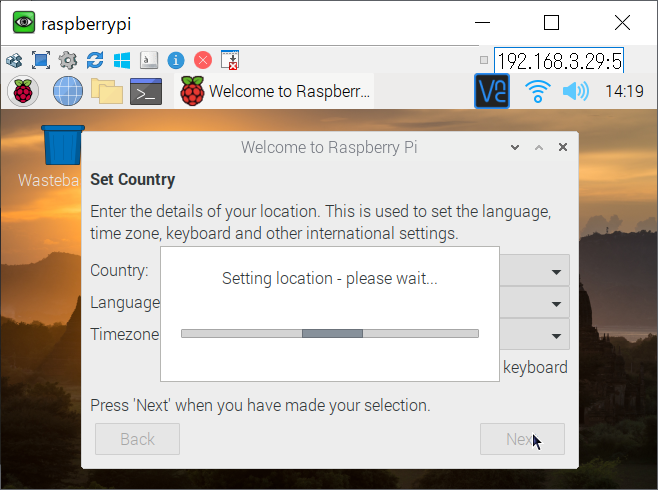The width and height of the screenshot is (658, 490).
Task: Maximize the raspberrypi VNC viewer window
Action: pyautogui.click(x=551, y=23)
